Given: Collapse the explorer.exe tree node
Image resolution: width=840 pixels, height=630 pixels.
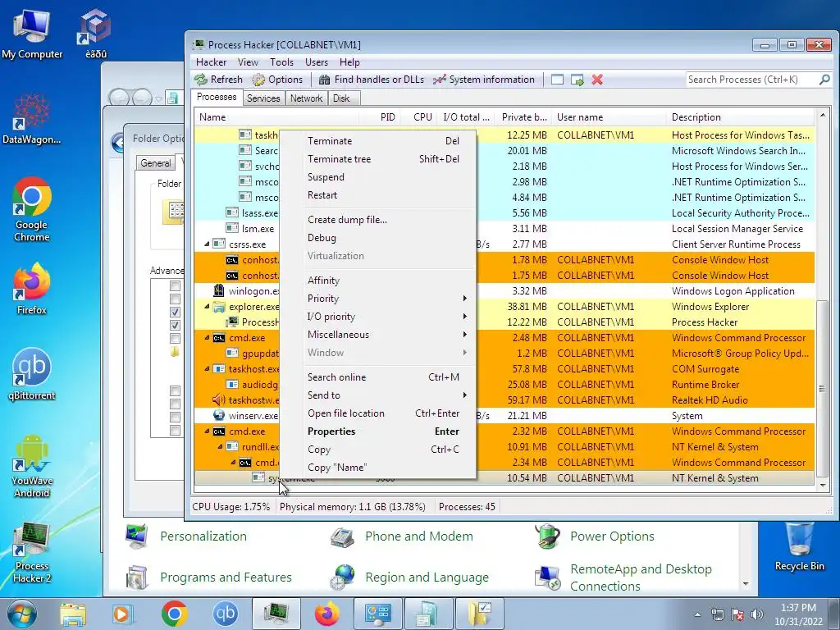Looking at the screenshot, I should (x=207, y=307).
